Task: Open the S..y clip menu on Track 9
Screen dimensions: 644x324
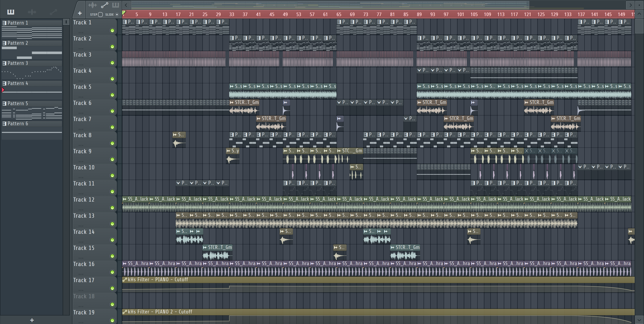Action: (228, 151)
